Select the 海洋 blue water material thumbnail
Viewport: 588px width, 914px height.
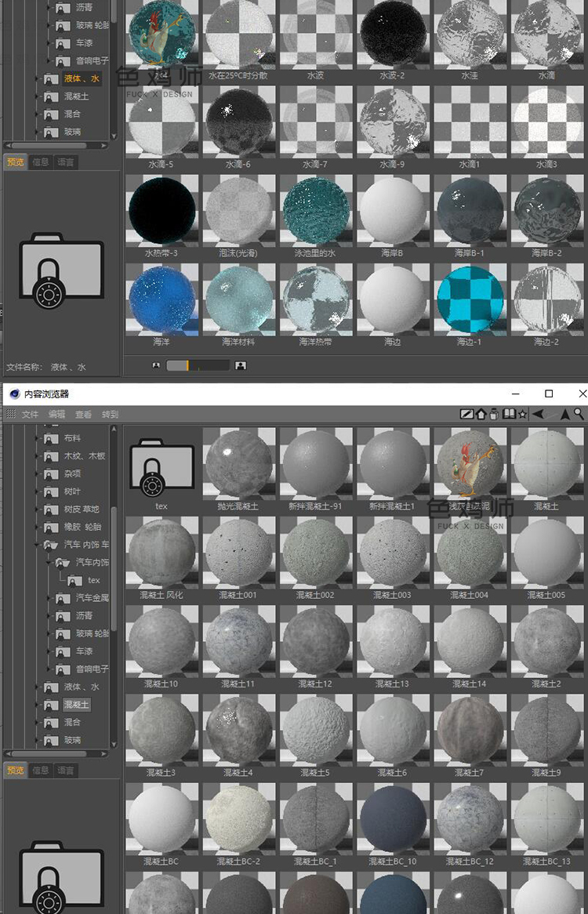tap(162, 301)
